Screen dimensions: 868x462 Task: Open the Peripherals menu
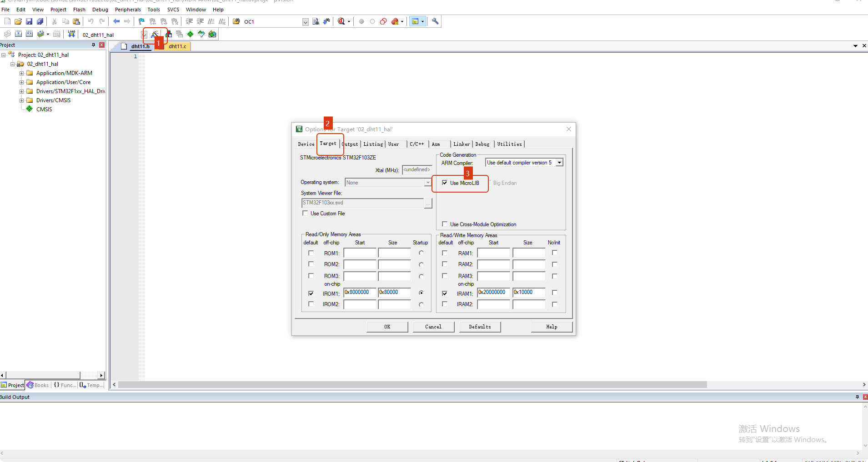tap(128, 10)
